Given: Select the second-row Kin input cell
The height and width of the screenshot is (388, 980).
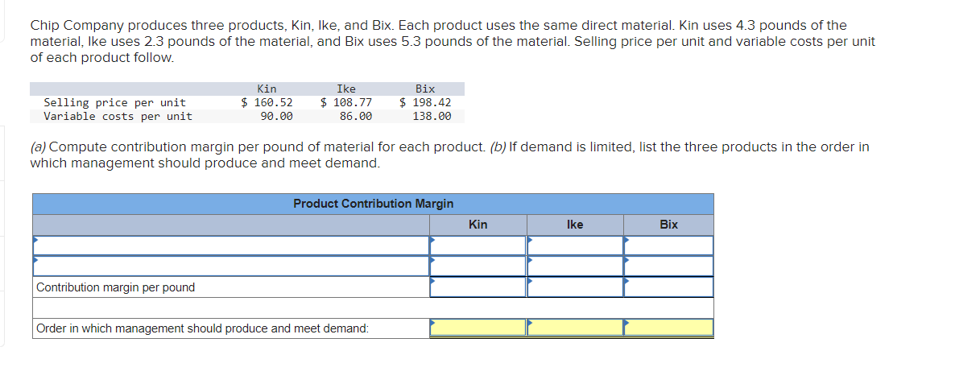Looking at the screenshot, I should click(x=478, y=266).
